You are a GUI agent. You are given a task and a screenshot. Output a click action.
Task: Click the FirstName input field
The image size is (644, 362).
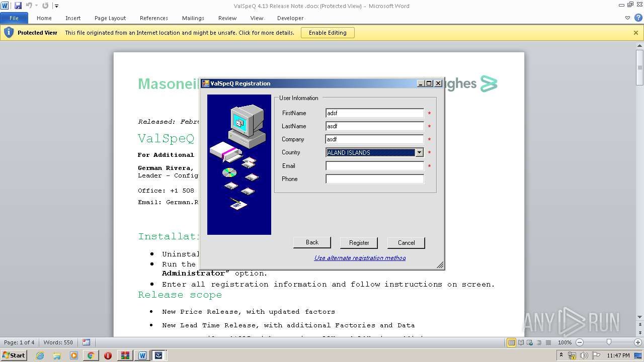coord(375,113)
